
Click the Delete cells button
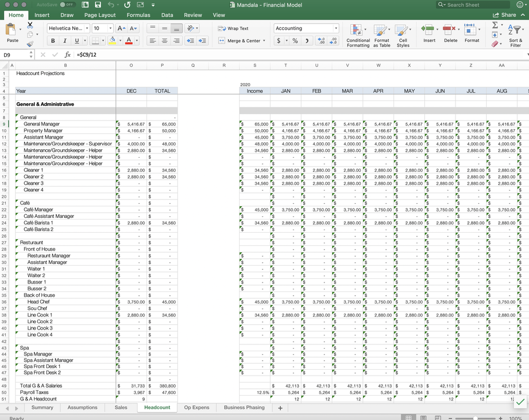450,33
